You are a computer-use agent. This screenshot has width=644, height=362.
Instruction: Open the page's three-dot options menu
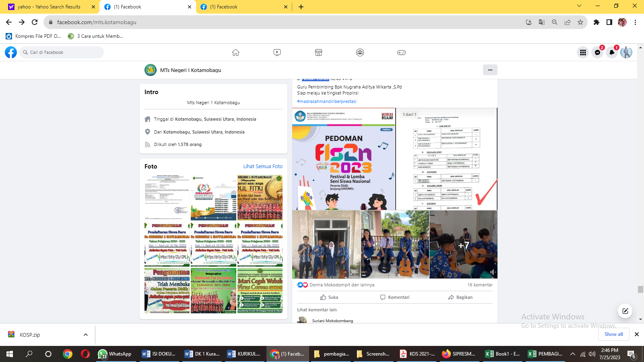click(x=490, y=70)
